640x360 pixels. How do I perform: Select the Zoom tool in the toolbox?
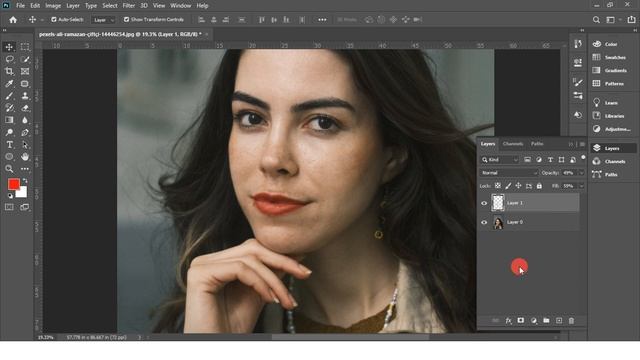(x=9, y=169)
